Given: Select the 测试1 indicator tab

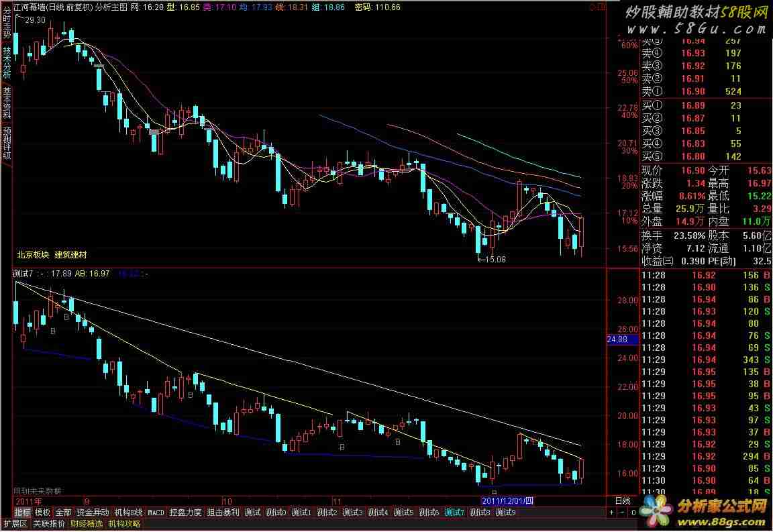Looking at the screenshot, I should point(301,513).
